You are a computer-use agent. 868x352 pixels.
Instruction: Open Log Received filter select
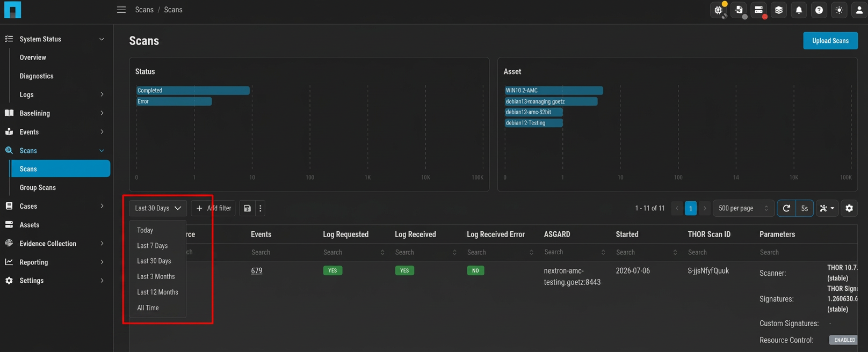coord(426,252)
